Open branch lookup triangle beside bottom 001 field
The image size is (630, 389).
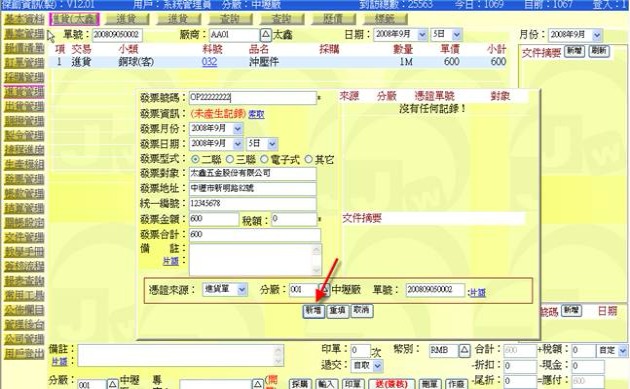113,384
